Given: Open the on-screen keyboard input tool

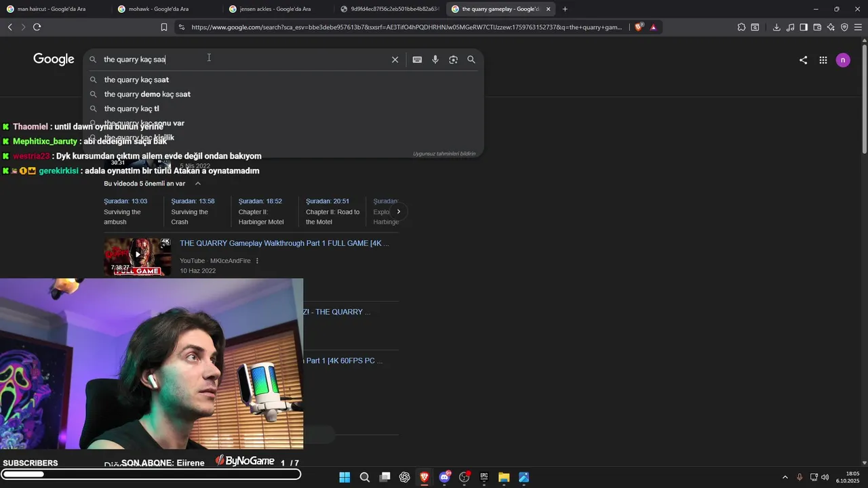Looking at the screenshot, I should point(417,60).
